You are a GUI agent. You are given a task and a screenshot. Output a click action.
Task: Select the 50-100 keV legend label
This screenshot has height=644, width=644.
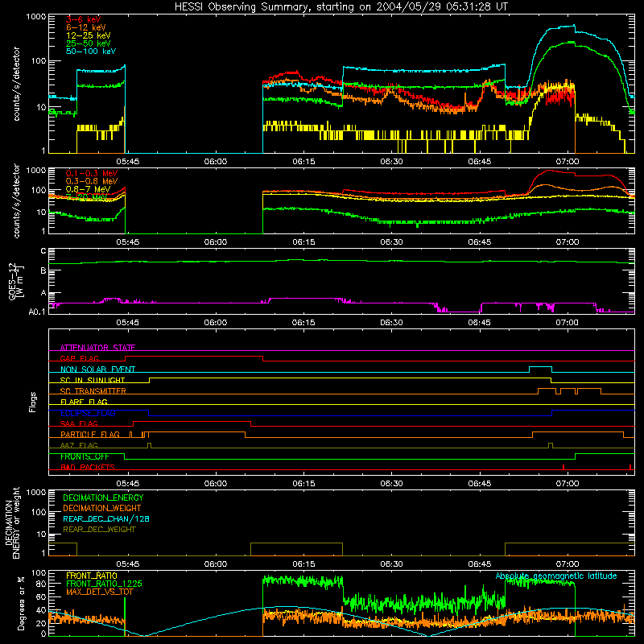point(91,52)
